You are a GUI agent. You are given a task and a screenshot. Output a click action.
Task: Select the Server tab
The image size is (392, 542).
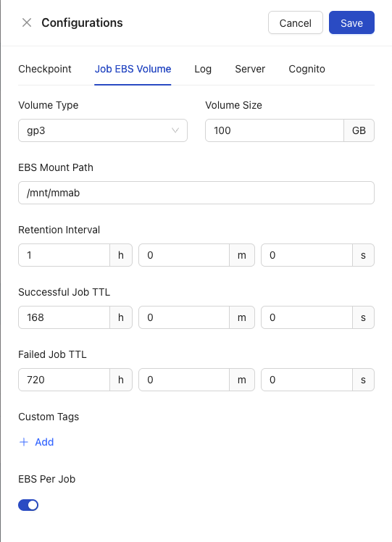tap(250, 69)
